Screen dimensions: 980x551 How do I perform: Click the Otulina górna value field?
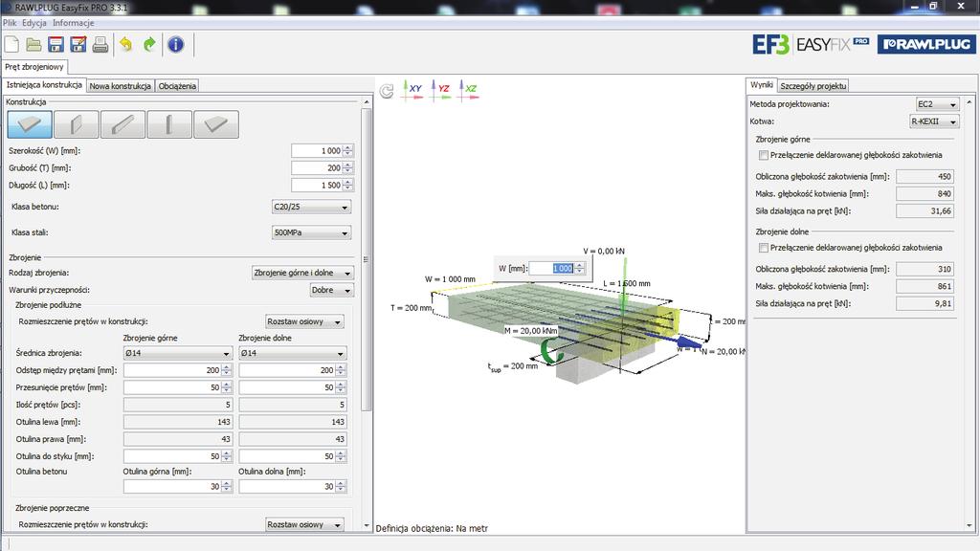172,487
